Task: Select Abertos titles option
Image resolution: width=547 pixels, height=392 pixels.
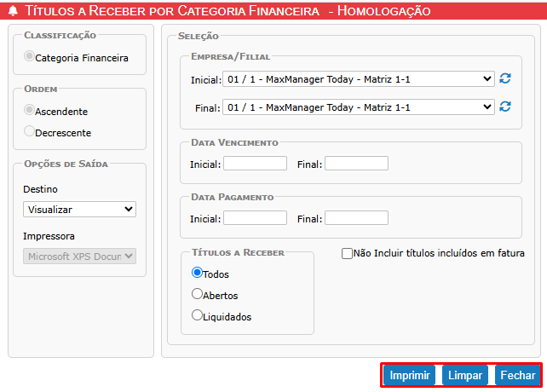Action: tap(197, 294)
